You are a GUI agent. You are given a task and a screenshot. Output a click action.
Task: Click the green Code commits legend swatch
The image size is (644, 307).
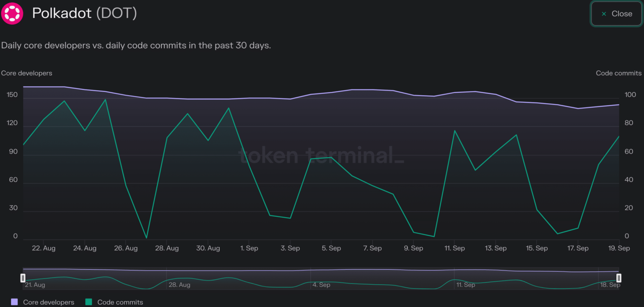click(x=88, y=302)
